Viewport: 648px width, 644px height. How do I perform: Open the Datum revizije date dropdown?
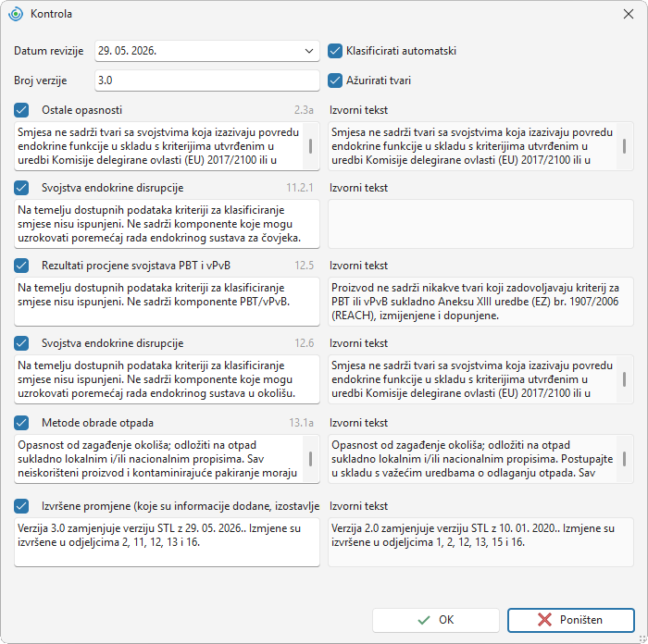(x=308, y=51)
